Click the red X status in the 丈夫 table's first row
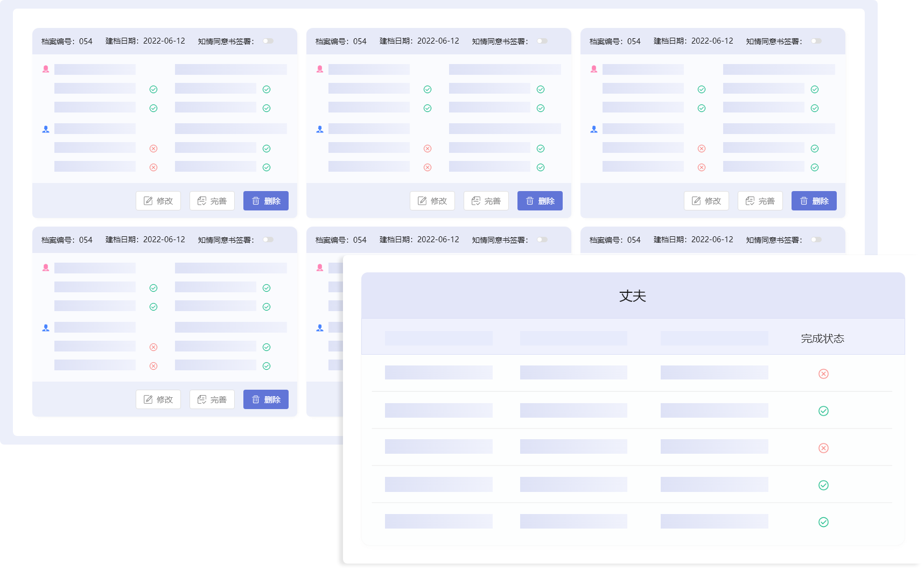The image size is (924, 570). [823, 374]
